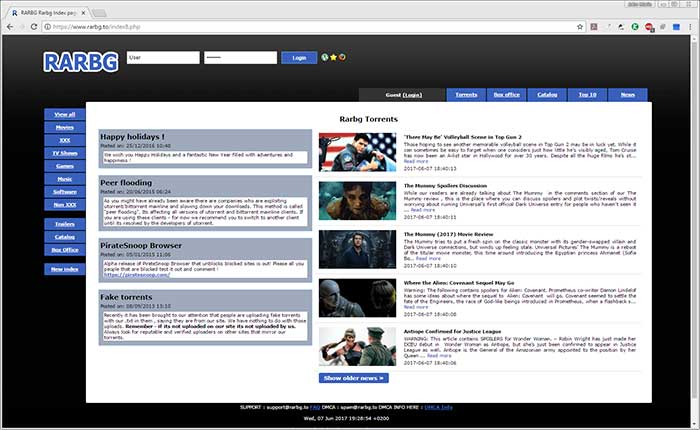The image size is (700, 430).
Task: Open the Top Gun 2 article thumbnail
Action: [x=357, y=152]
